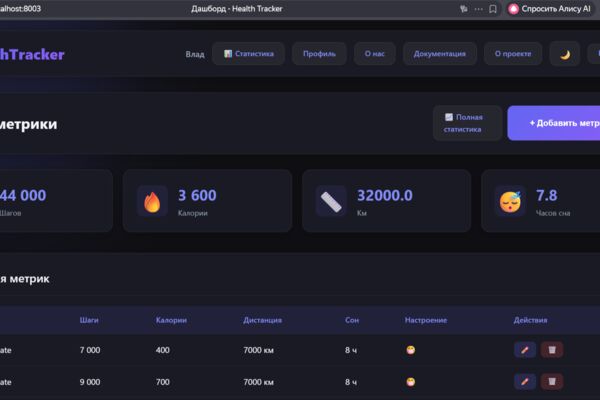Open the browser three-dots menu

point(478,9)
